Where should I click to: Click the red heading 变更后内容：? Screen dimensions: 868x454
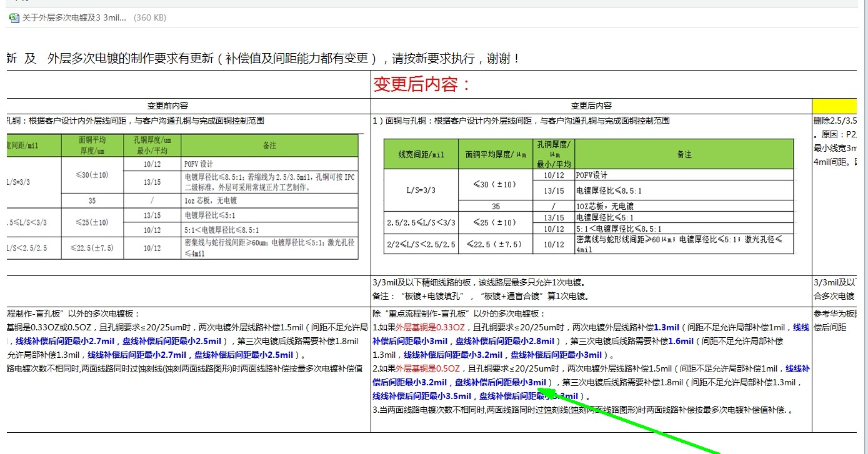pos(422,84)
